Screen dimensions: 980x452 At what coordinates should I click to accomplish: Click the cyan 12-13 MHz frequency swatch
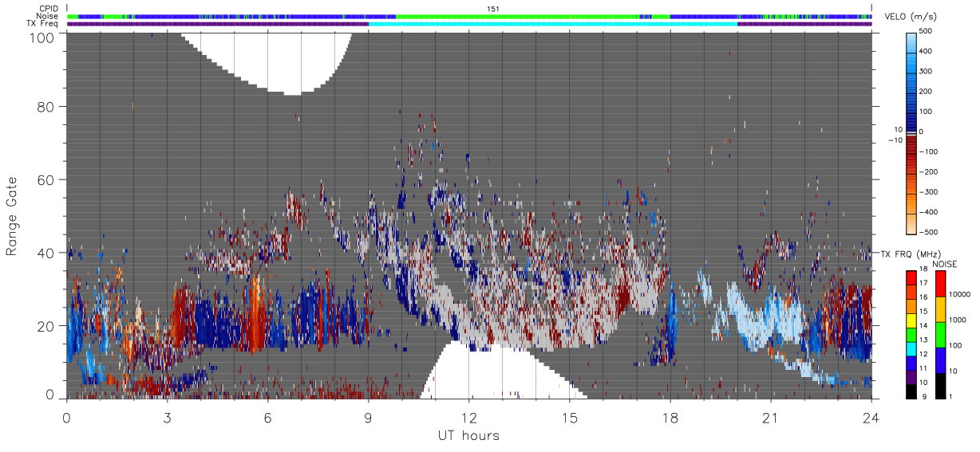[911, 348]
